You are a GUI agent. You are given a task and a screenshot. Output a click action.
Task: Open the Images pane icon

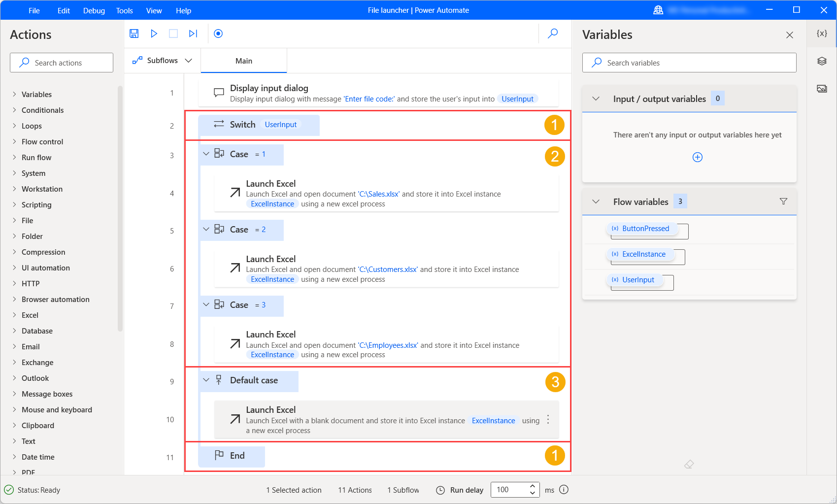822,89
